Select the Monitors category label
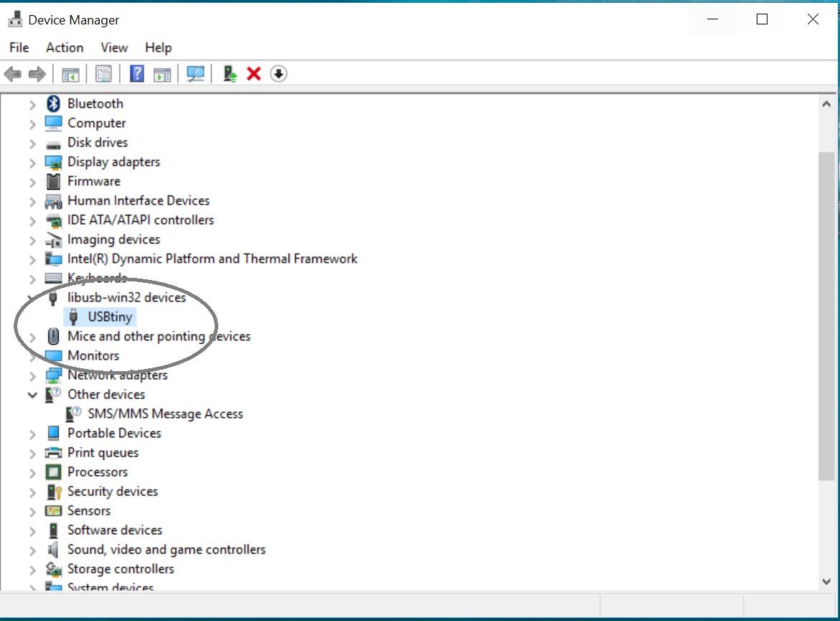The width and height of the screenshot is (840, 621). 93,356
